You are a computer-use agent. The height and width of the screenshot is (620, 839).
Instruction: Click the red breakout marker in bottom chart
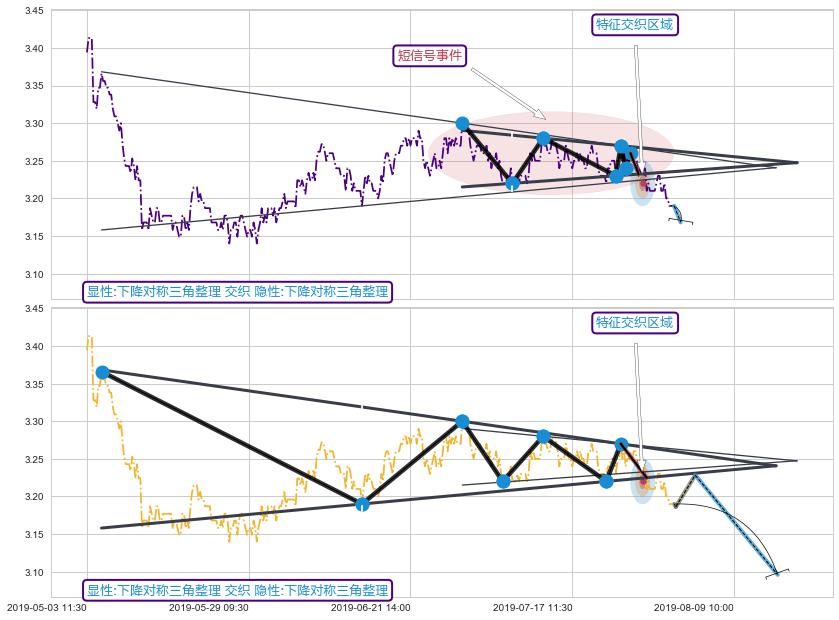tap(643, 481)
